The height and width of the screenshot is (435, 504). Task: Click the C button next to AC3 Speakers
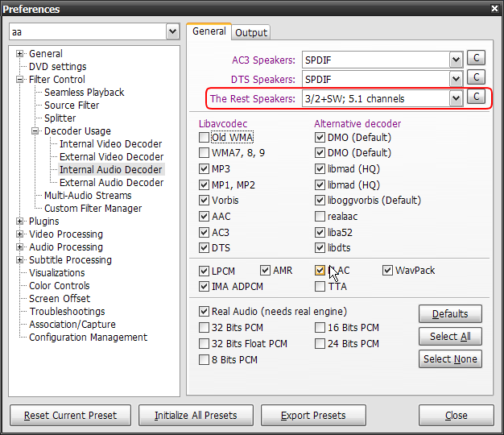pos(476,59)
